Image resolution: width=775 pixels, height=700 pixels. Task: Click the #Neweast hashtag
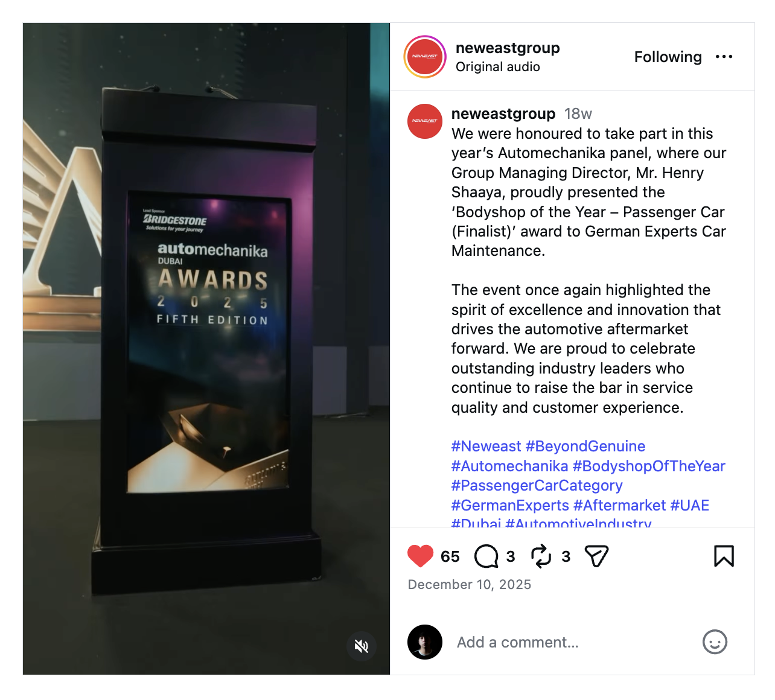pos(486,447)
